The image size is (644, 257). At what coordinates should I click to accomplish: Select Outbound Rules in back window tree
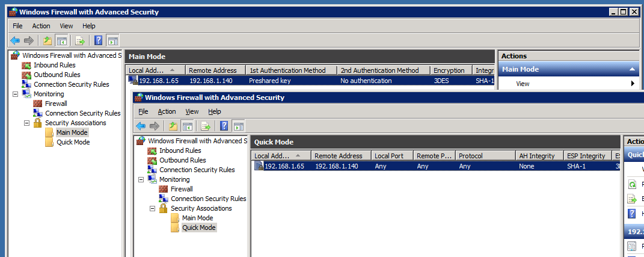coord(57,75)
